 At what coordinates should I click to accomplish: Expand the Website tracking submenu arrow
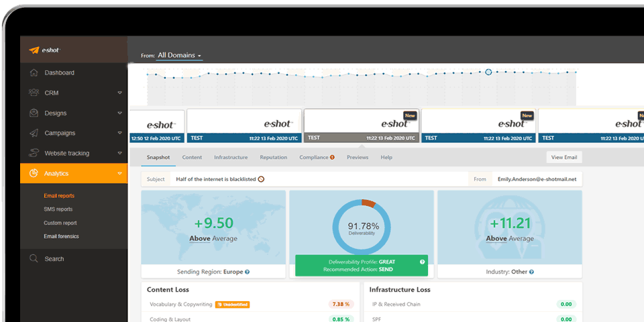[x=119, y=153]
